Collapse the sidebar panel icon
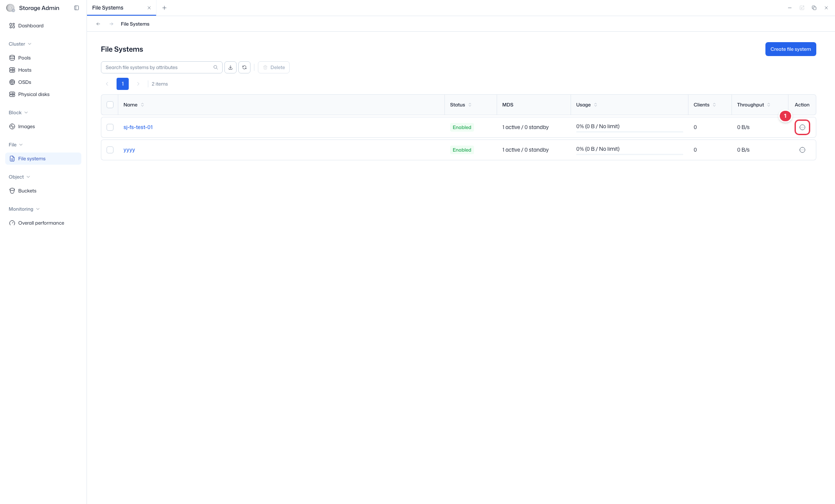The image size is (835, 504). (x=77, y=8)
